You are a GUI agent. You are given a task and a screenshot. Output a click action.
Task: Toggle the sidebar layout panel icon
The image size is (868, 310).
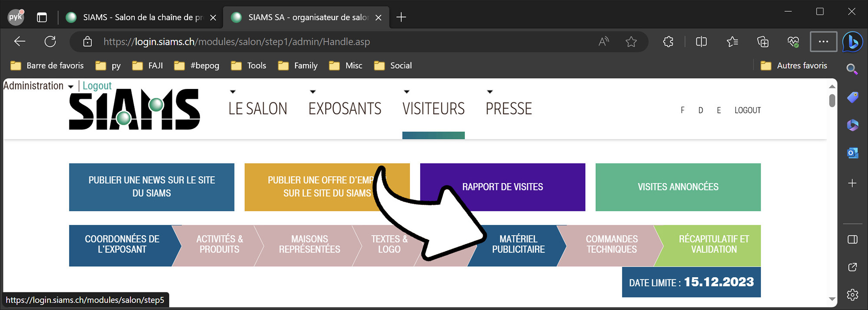[852, 240]
